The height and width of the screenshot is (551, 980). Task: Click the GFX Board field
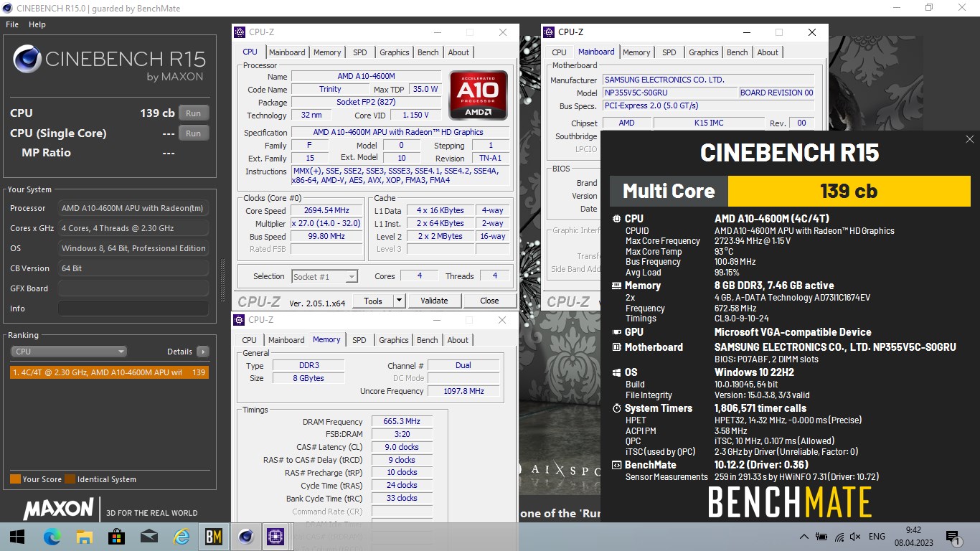(x=133, y=288)
